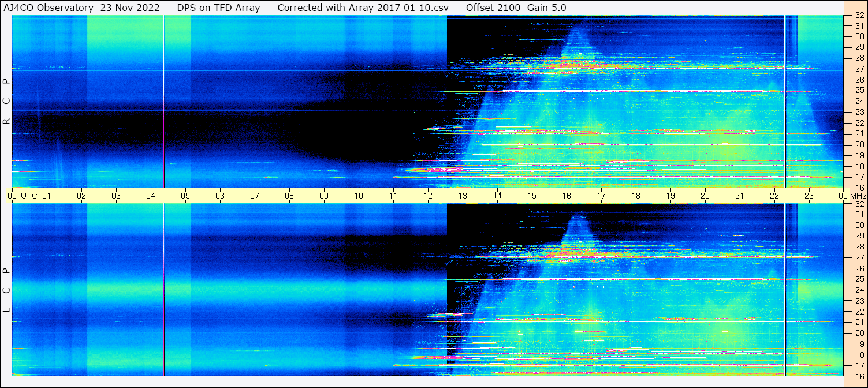Click the 28 MHz label in RCP panel

point(859,58)
